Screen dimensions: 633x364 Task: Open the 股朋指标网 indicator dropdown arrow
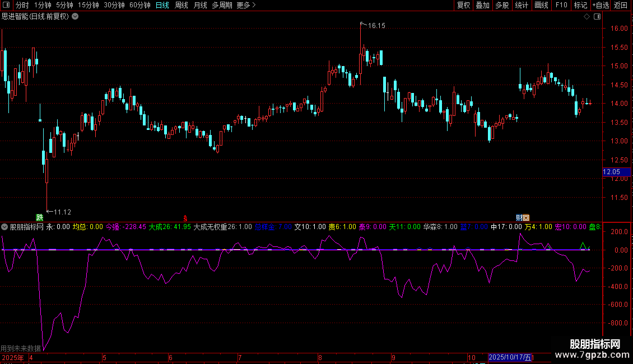(x=5, y=227)
